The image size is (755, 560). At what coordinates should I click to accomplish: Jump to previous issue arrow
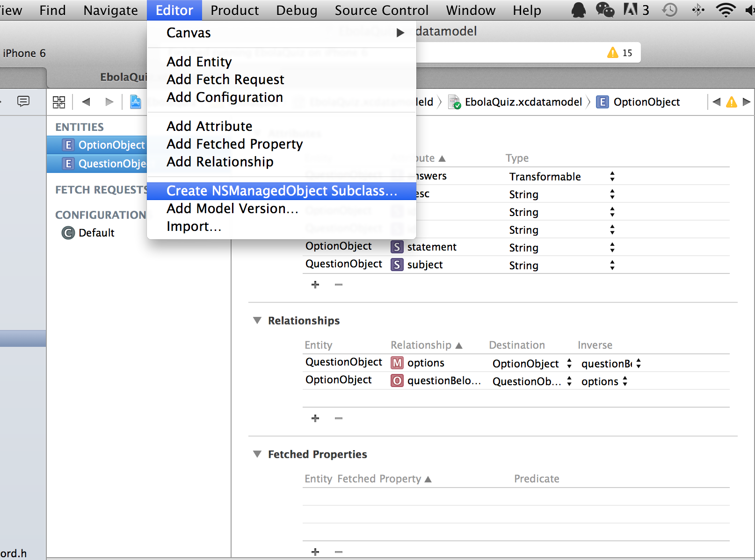(717, 101)
